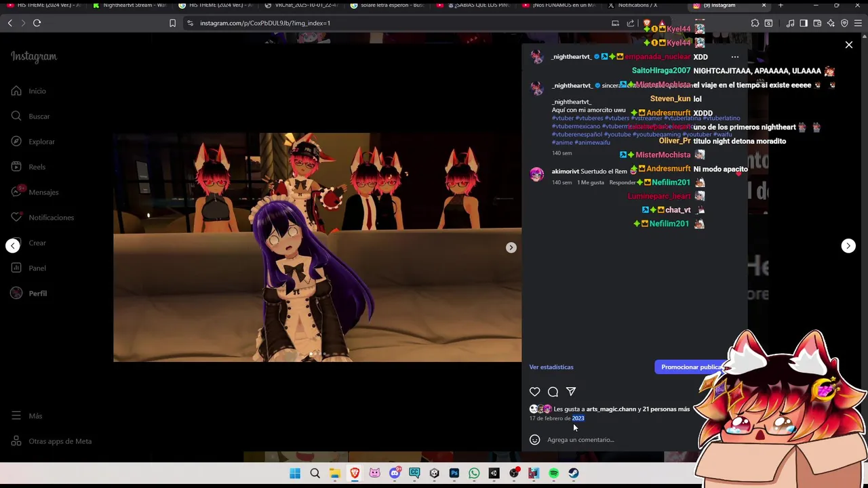Bookmark this page icon
The height and width of the screenshot is (488, 868).
172,23
